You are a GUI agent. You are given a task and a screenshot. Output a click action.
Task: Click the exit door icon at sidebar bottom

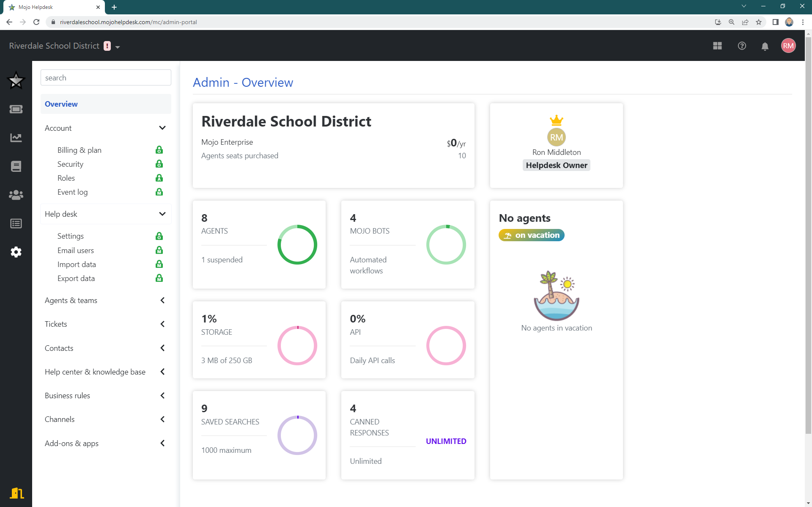(17, 493)
